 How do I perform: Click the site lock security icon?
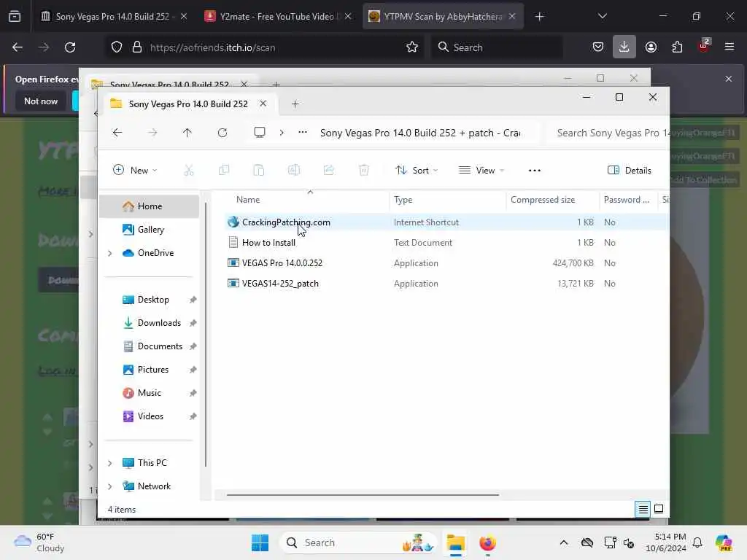pyautogui.click(x=137, y=47)
